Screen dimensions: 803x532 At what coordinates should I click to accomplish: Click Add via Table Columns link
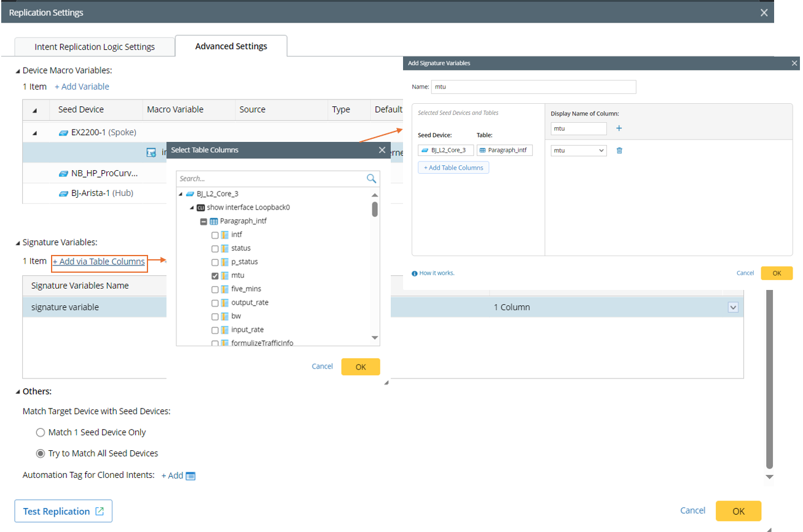(x=100, y=262)
